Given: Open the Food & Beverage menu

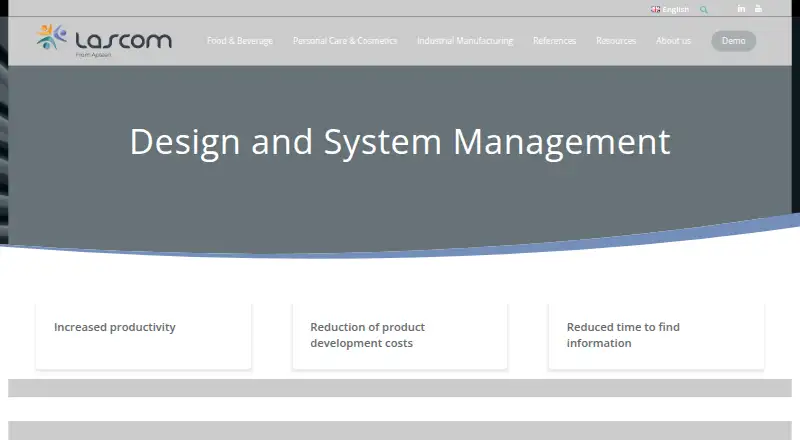Looking at the screenshot, I should (x=240, y=41).
